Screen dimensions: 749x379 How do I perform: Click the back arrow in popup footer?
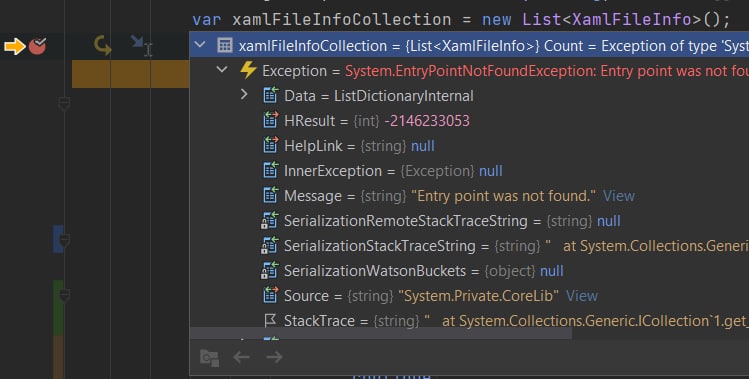click(242, 357)
